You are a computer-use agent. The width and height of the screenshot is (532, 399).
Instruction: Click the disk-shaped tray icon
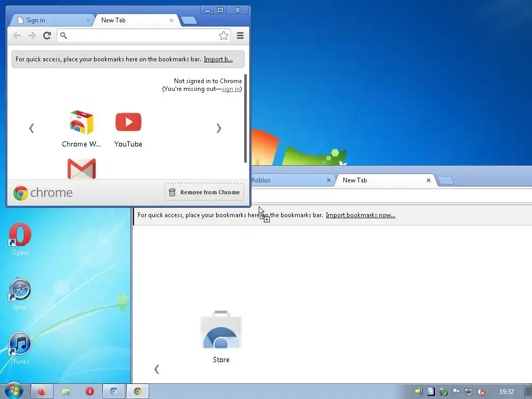[x=431, y=392]
